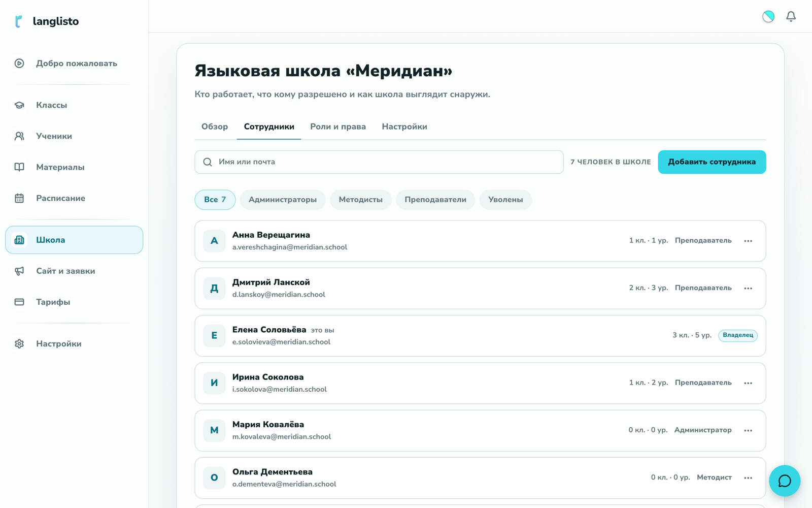Open more options for Ольга Дементьева

(x=748, y=478)
